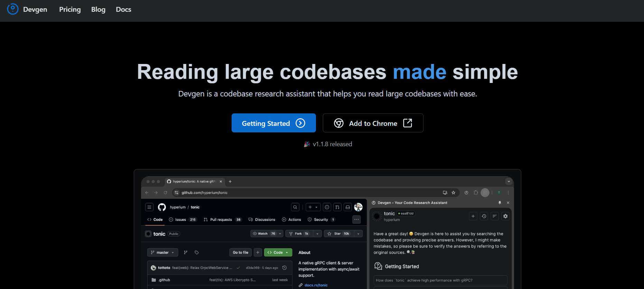Open the GitHub create-new plus dropdown

click(313, 207)
